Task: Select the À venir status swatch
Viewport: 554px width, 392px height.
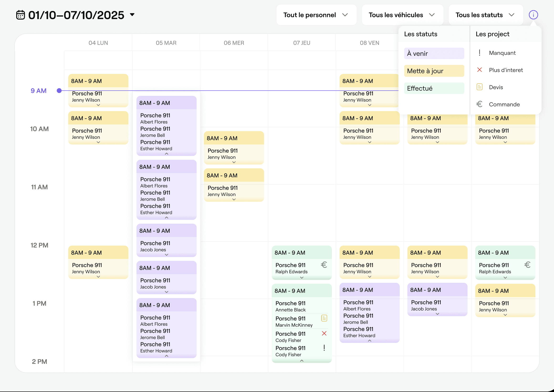Action: tap(434, 53)
